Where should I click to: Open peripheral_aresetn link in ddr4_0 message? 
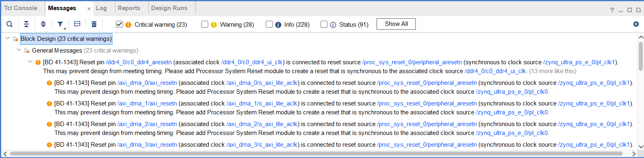tap(412, 62)
